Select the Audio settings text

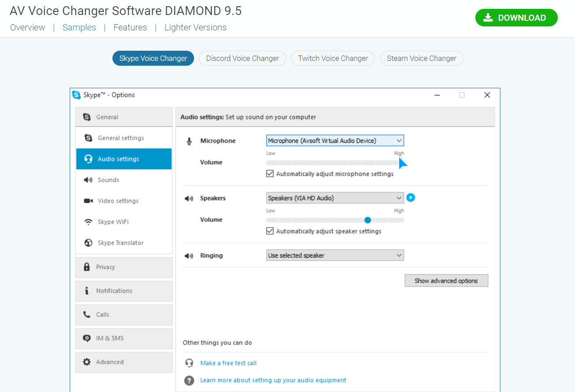pos(118,159)
